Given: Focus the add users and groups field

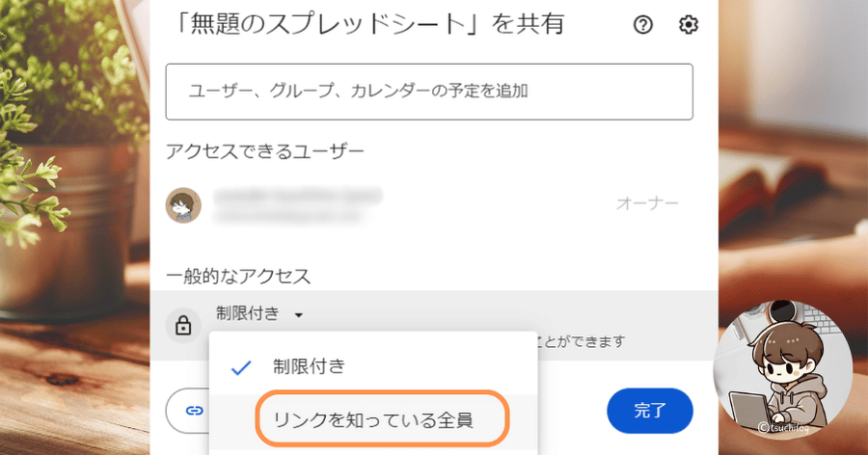Looking at the screenshot, I should (x=429, y=92).
